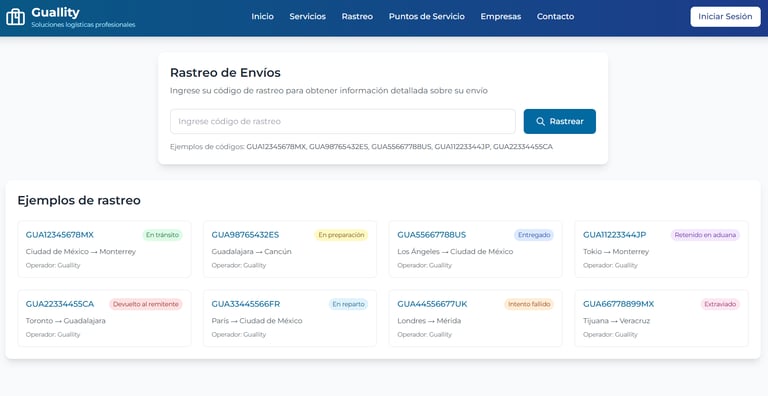768x396 pixels.
Task: Click the Guallity package logo icon
Action: tap(15, 17)
